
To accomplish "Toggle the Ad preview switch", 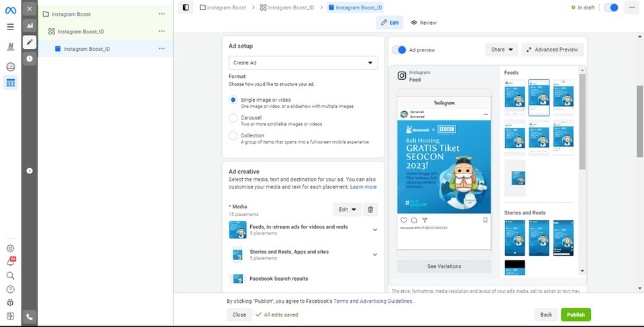I will tap(398, 50).
